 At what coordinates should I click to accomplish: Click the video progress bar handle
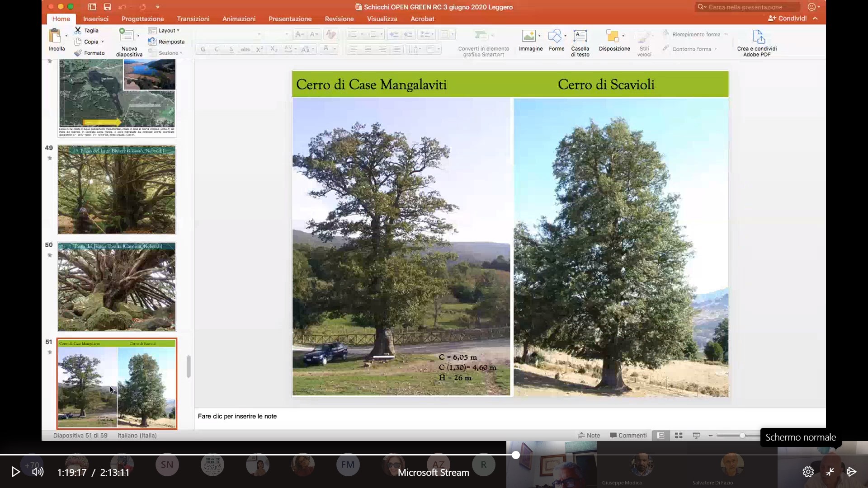516,455
